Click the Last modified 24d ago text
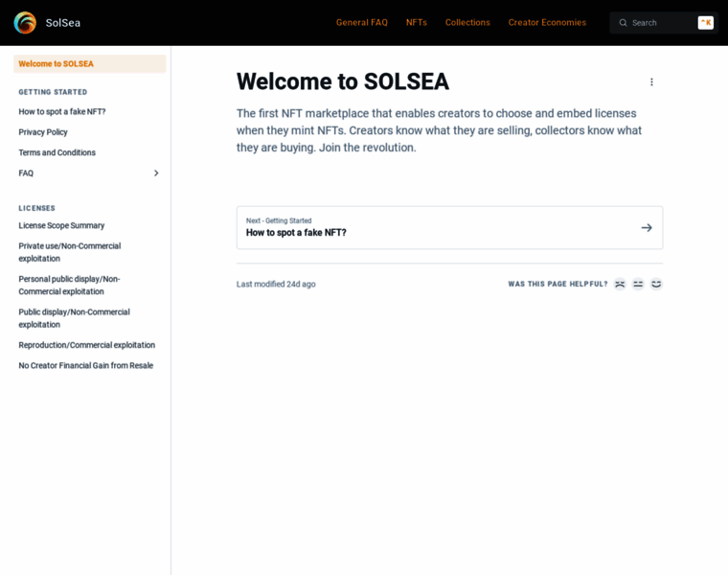This screenshot has height=575, width=728. [x=276, y=284]
